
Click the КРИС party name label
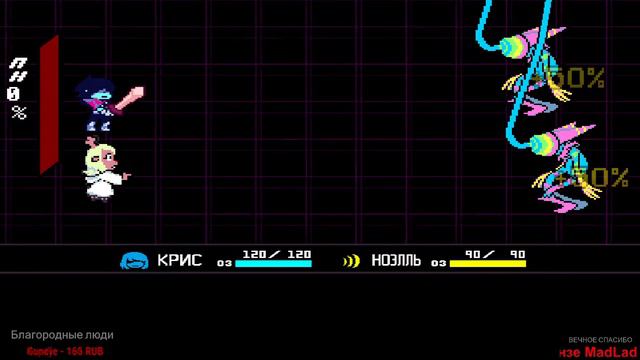(x=180, y=260)
